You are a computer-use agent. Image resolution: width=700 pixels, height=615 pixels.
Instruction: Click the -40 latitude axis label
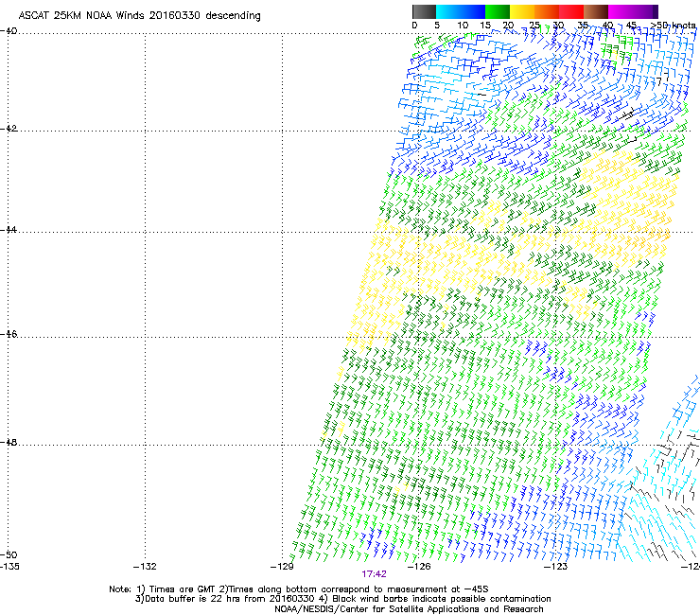pyautogui.click(x=9, y=31)
